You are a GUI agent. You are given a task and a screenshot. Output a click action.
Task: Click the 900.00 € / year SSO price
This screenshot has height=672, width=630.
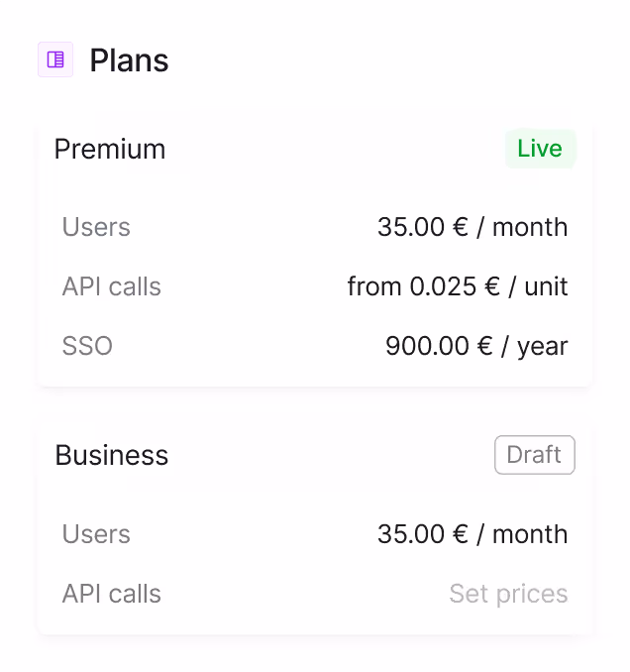476,346
